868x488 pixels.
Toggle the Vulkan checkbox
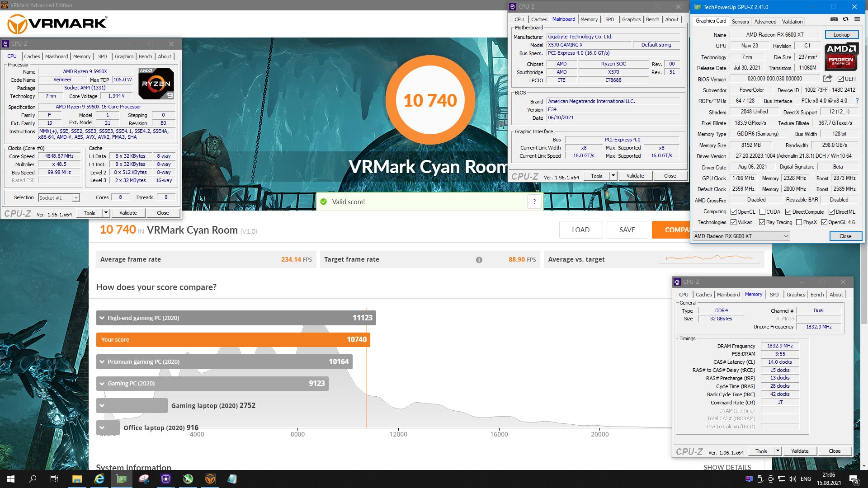pos(733,222)
